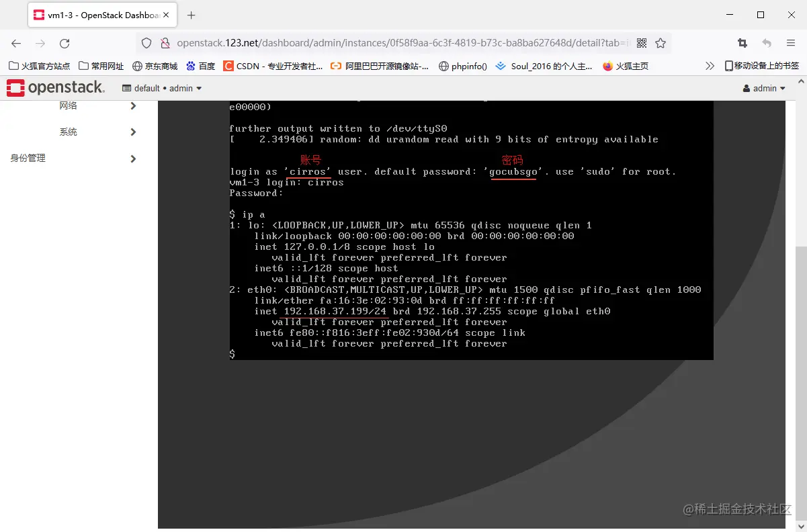This screenshot has height=532, width=807.
Task: Click the 网络 sidebar label
Action: (69, 105)
